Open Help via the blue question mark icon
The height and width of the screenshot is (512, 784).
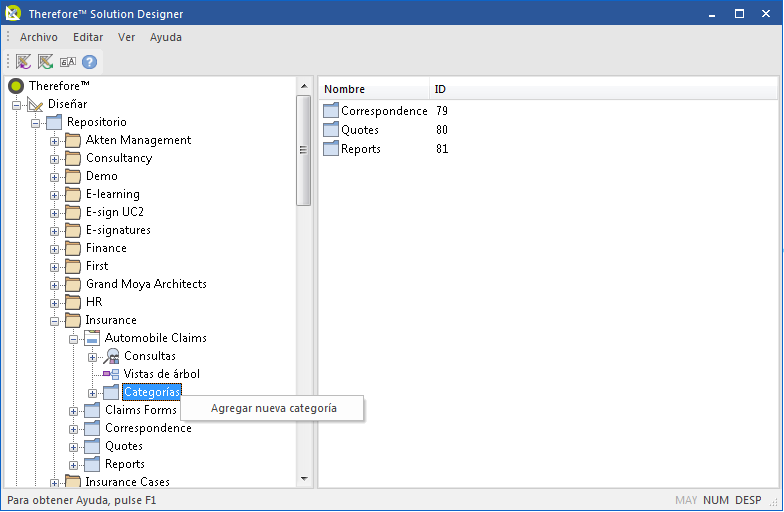pyautogui.click(x=90, y=62)
